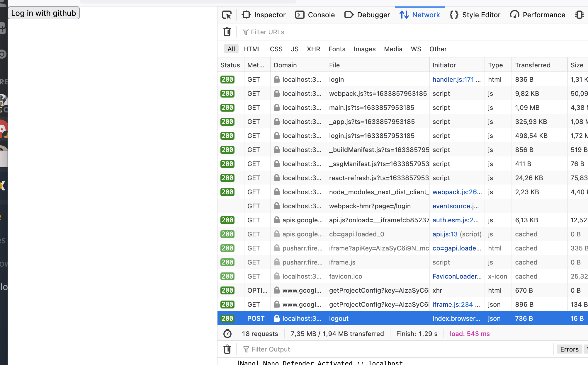Screen dimensions: 588x365
Task: Toggle the XHR request filter
Action: 313,49
